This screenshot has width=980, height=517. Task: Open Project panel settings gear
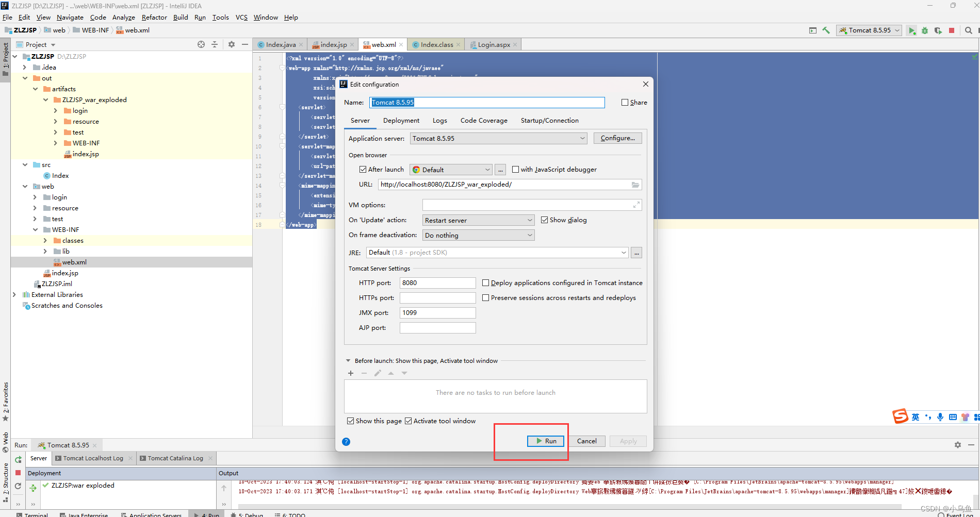232,44
